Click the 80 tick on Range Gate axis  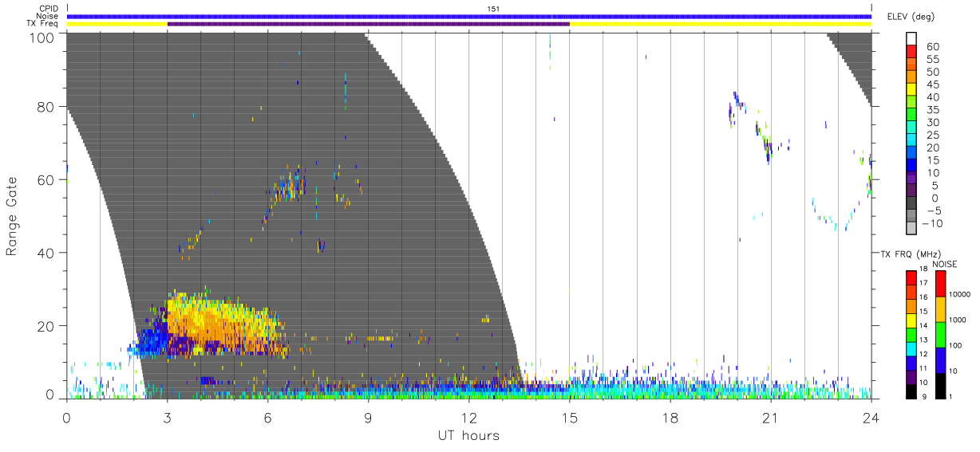45,107
